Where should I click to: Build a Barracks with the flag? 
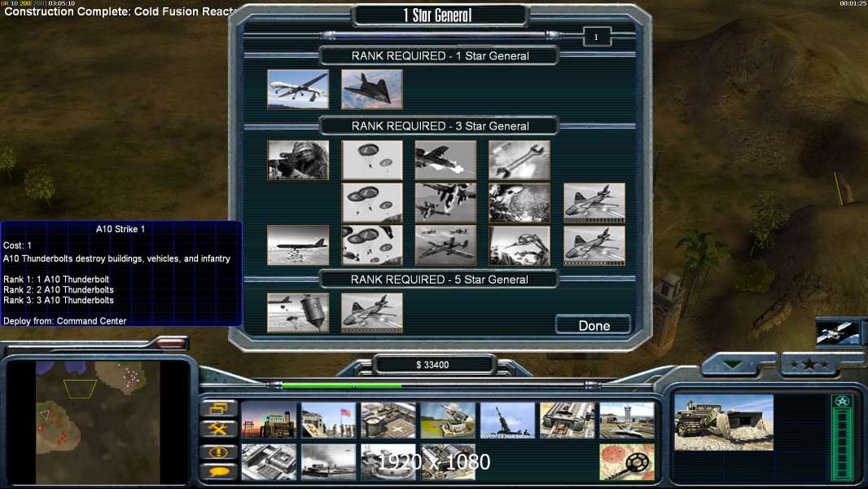pyautogui.click(x=328, y=421)
